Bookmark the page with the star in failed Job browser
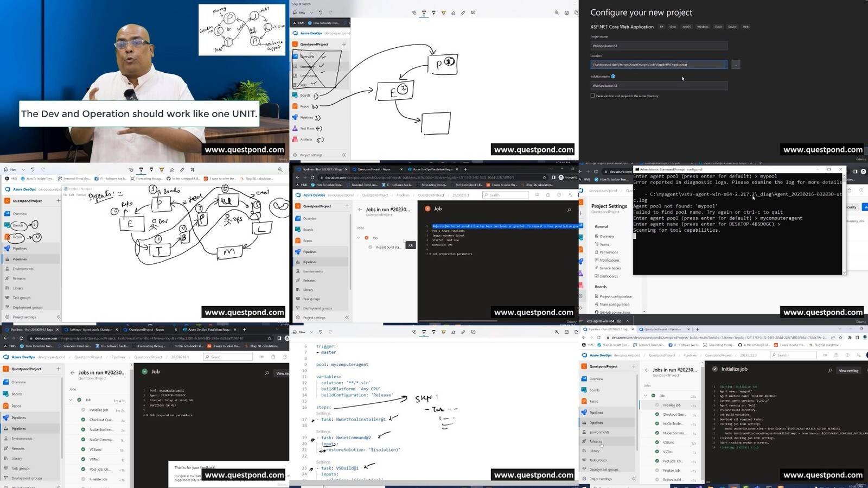 pyautogui.click(x=545, y=178)
